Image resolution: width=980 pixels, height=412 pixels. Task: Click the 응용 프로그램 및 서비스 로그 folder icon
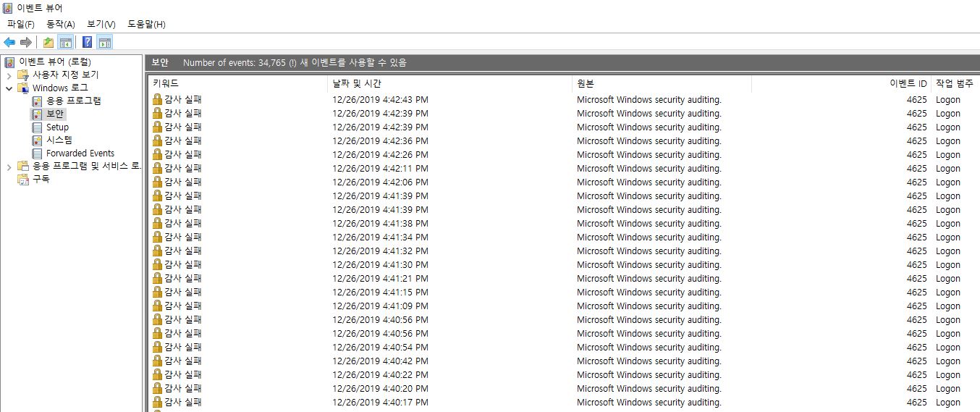pyautogui.click(x=23, y=166)
